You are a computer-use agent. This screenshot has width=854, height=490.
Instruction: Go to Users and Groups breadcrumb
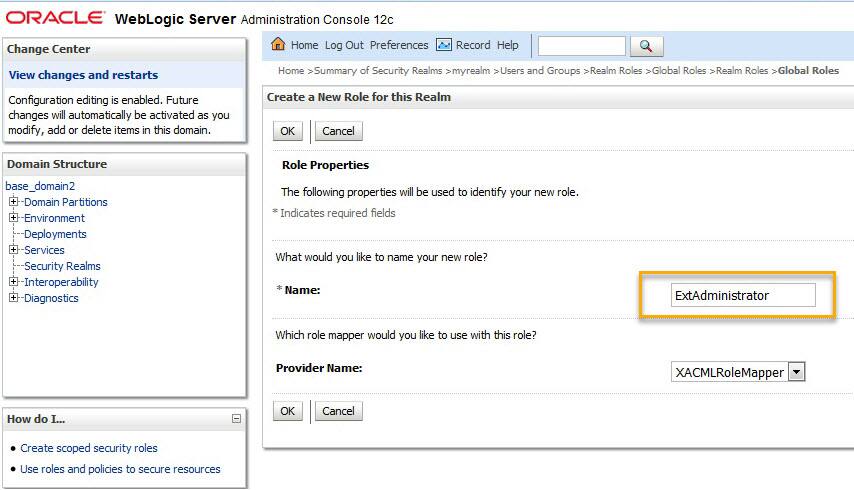point(540,71)
